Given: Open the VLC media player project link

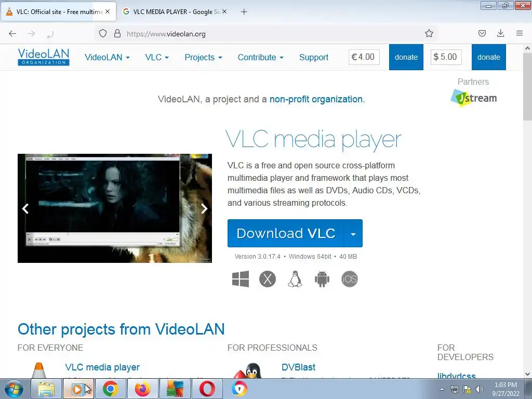Looking at the screenshot, I should (102, 367).
